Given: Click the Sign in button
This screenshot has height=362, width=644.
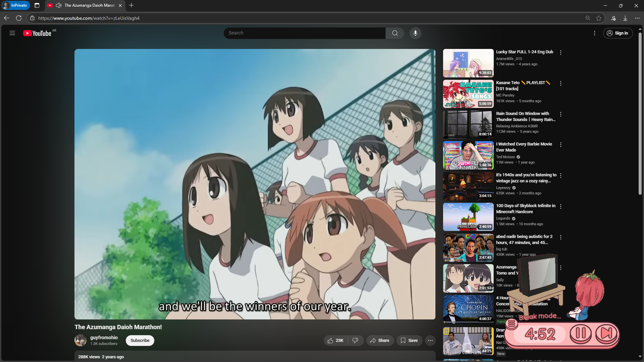Looking at the screenshot, I should (x=618, y=33).
